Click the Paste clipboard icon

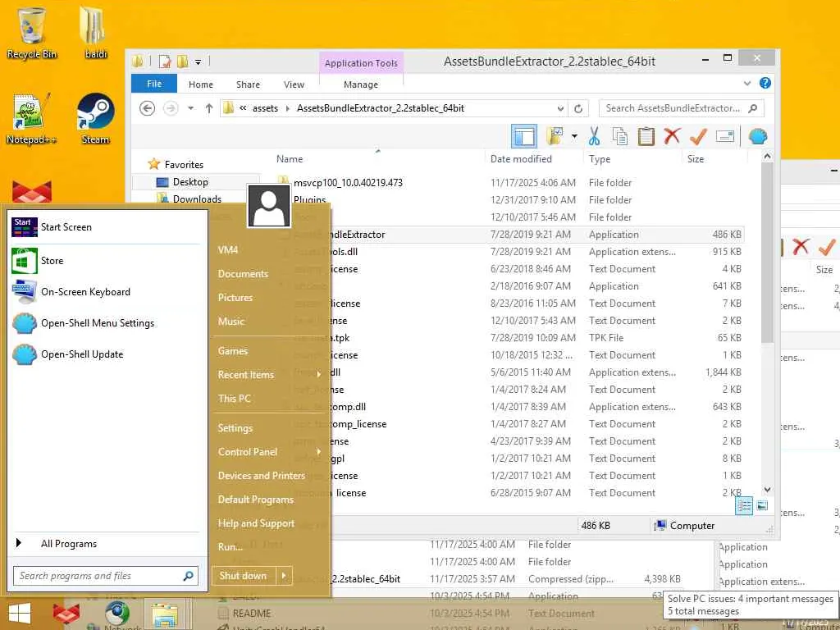point(646,137)
